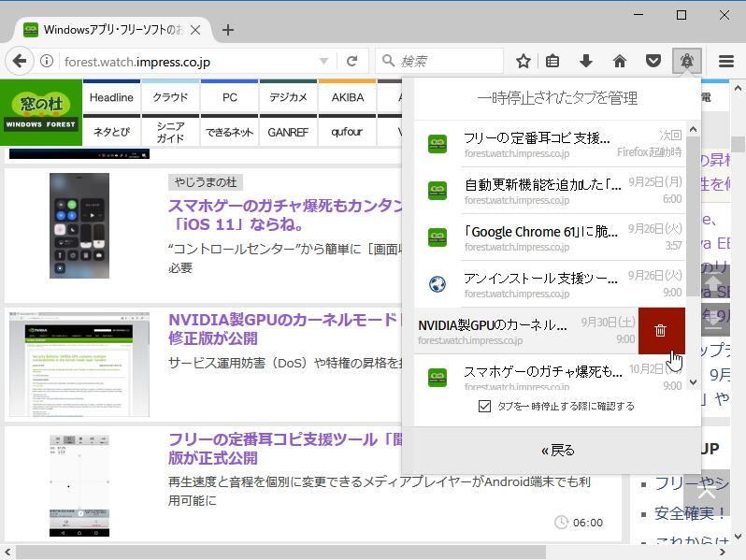Open the シニアガイド nav tab
Viewport: 746px width, 560px height.
point(170,131)
